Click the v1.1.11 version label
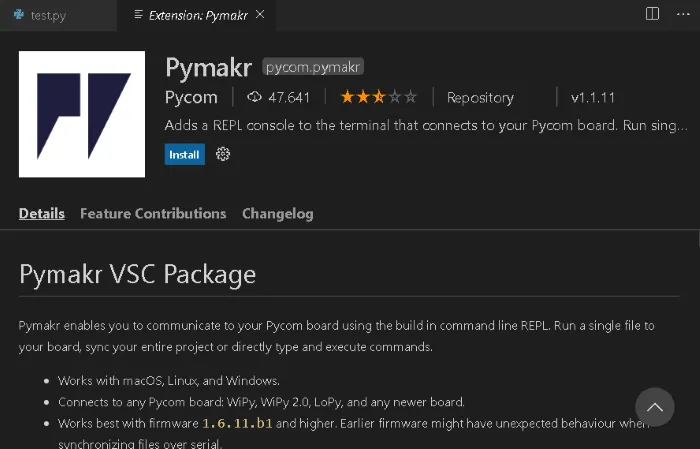 tap(593, 98)
